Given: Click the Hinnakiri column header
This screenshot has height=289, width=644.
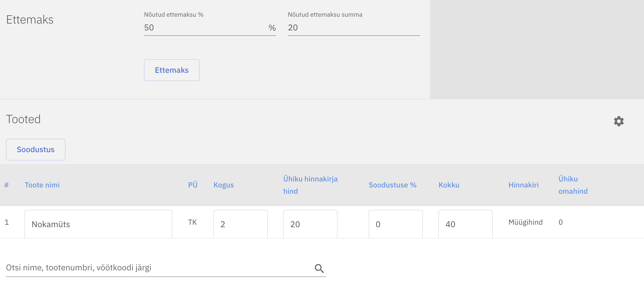Looking at the screenshot, I should pos(523,185).
